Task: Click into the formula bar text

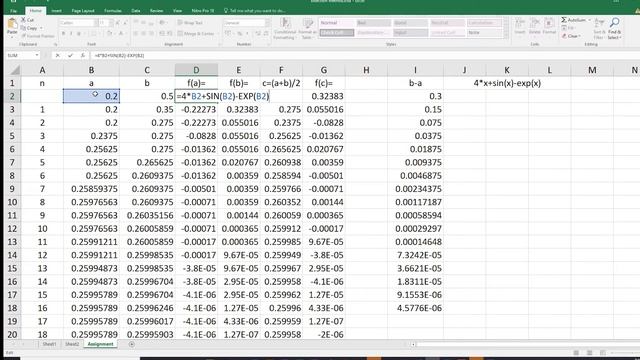Action: pos(120,56)
